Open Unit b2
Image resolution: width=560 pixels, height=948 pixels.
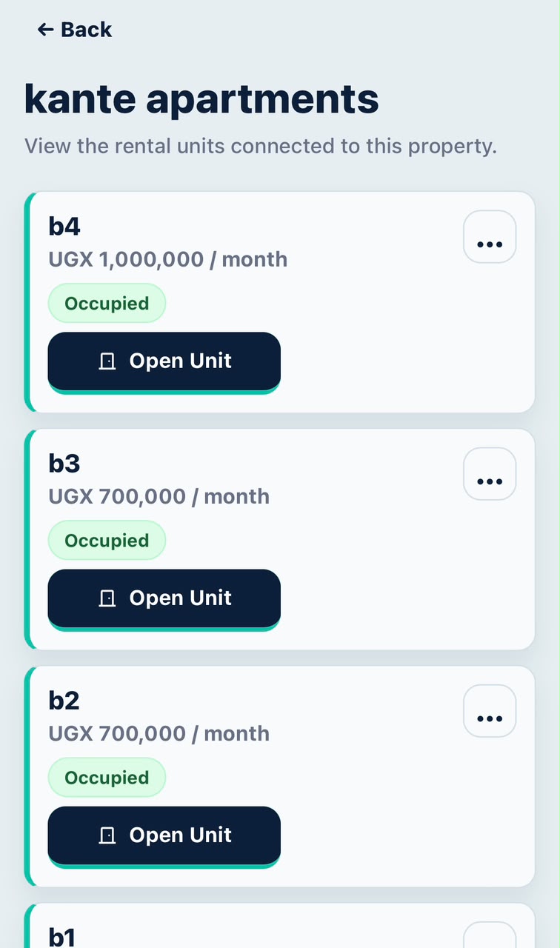[164, 836]
